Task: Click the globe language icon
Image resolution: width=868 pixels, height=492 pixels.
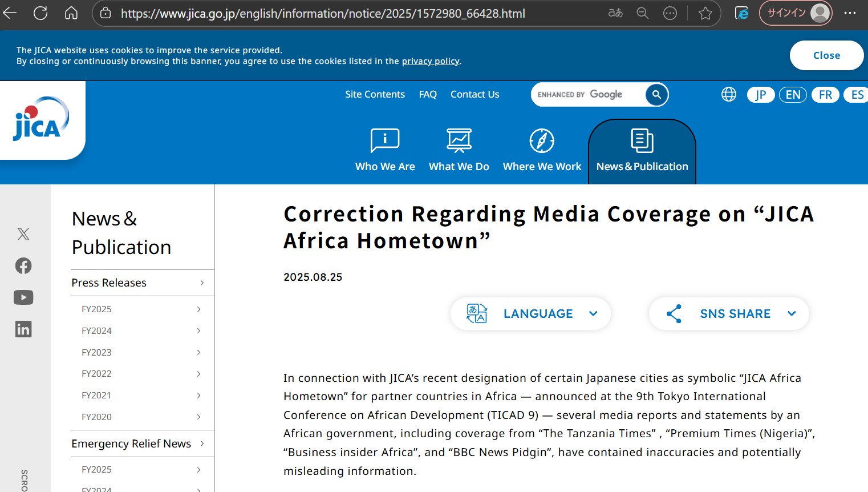Action: pos(729,95)
